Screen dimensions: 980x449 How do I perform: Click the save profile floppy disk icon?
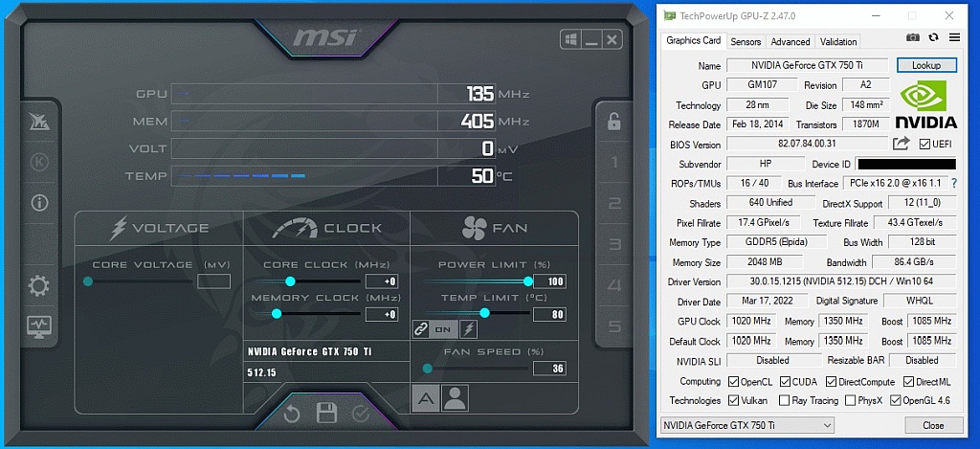point(327,414)
